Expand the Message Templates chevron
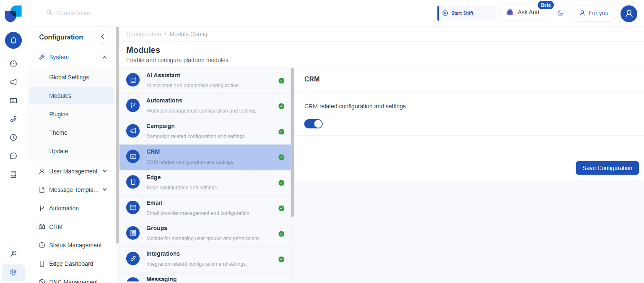The image size is (644, 283). tap(105, 190)
